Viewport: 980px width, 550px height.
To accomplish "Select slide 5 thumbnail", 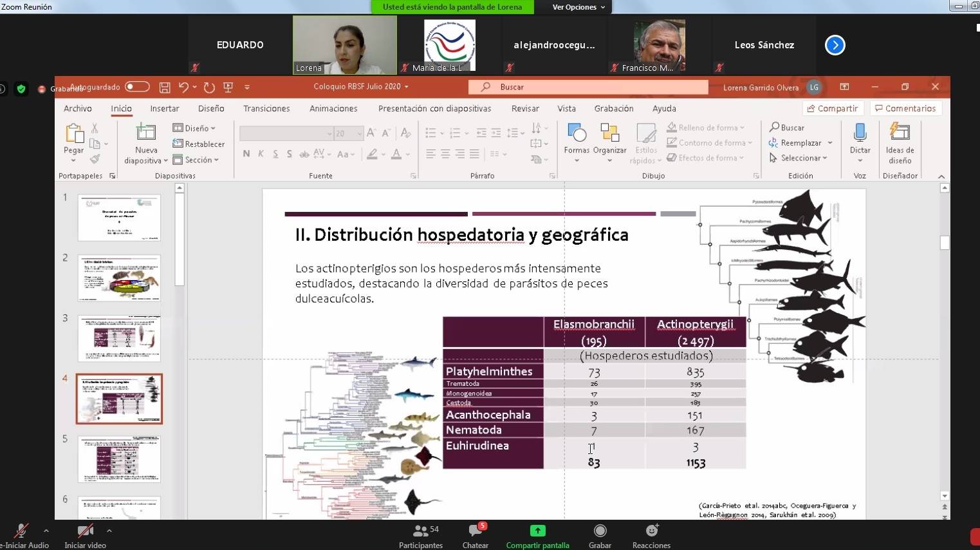I will [x=119, y=459].
